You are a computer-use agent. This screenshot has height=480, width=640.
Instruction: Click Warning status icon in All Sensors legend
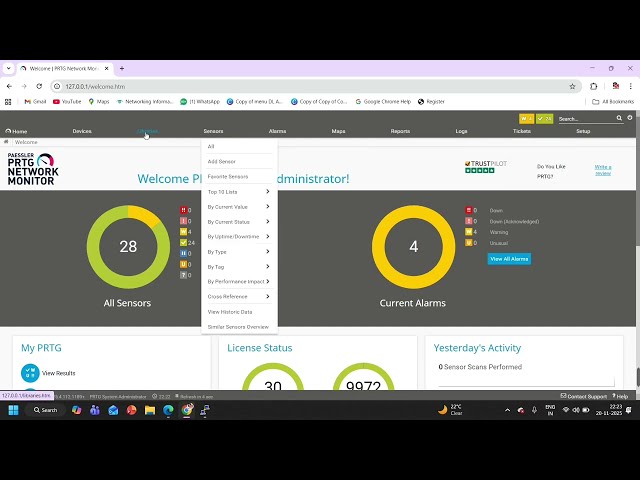(183, 232)
